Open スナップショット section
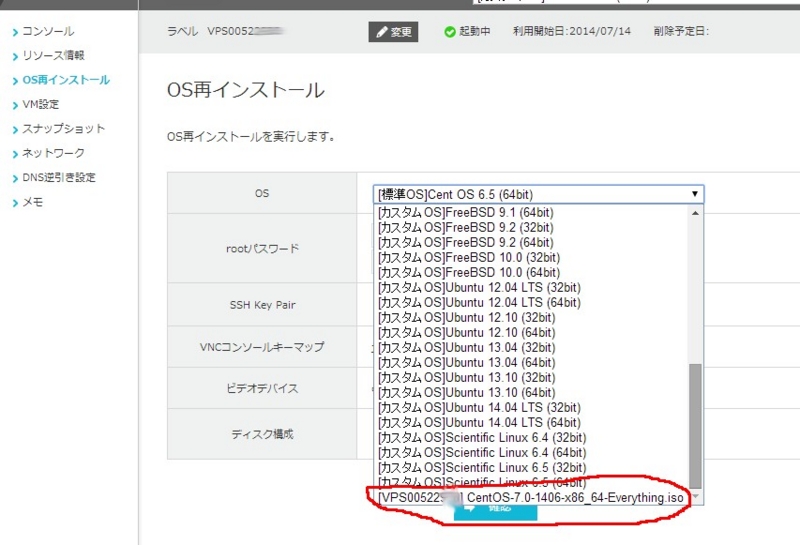 tap(63, 129)
